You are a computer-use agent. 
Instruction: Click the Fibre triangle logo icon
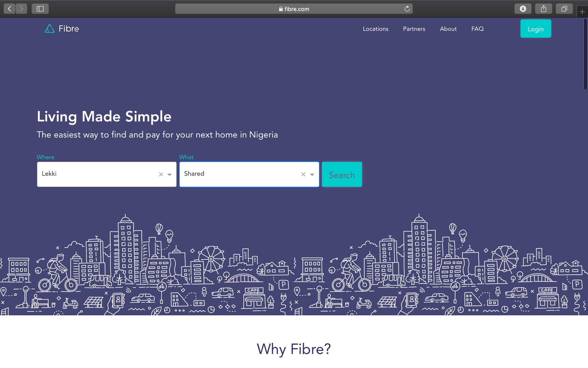click(x=49, y=29)
